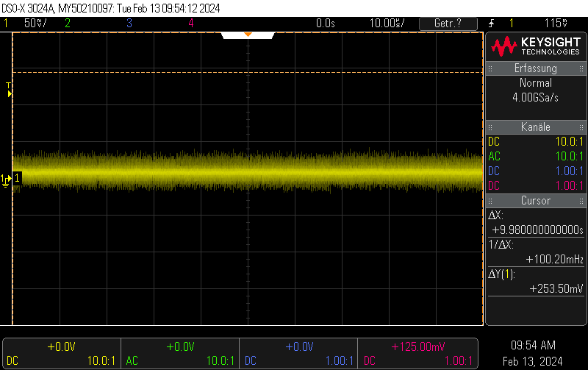Click the 115 mV trigger level value
588x370 pixels.
[556, 24]
